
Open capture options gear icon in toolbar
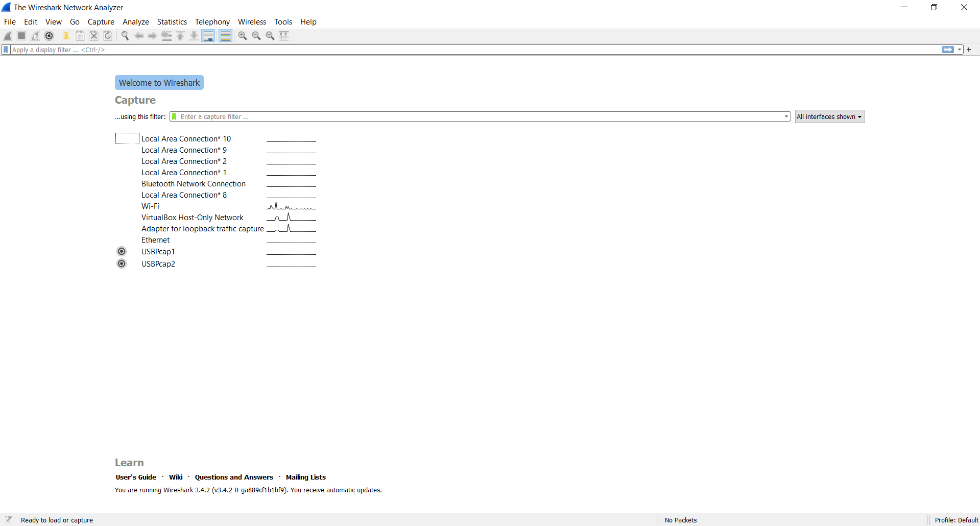click(49, 36)
